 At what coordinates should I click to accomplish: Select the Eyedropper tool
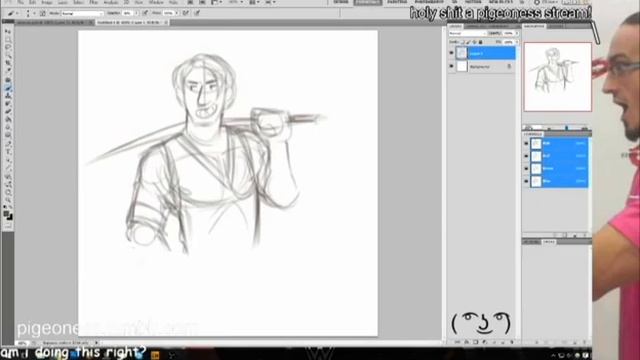[x=8, y=71]
